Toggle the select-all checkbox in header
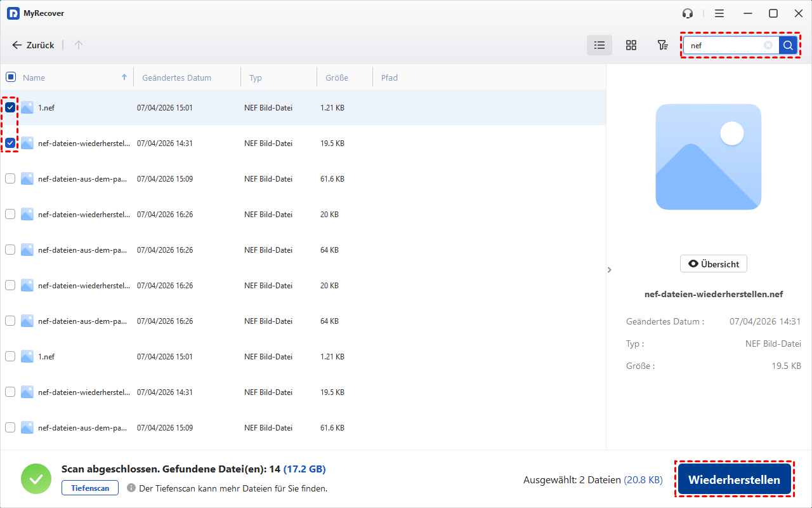812x508 pixels. (x=10, y=77)
